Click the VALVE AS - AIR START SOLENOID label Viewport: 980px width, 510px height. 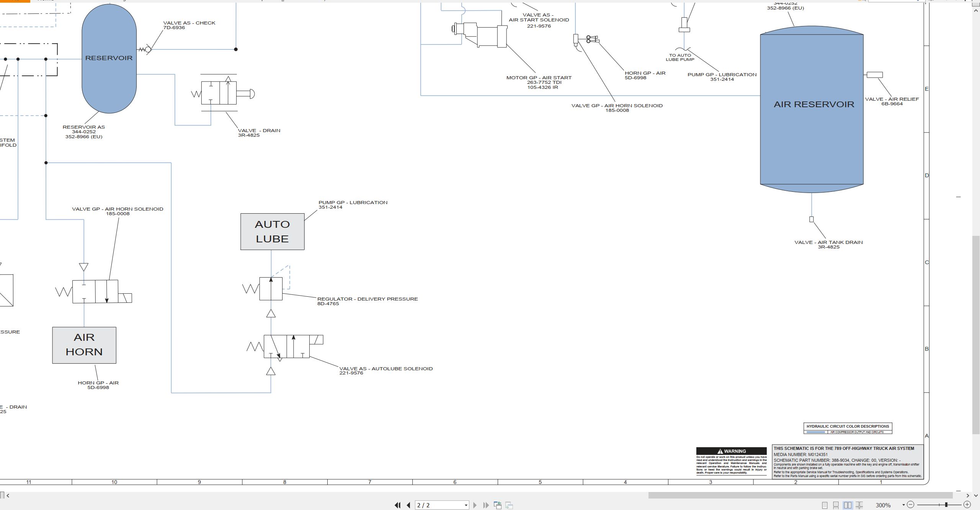[x=539, y=20]
